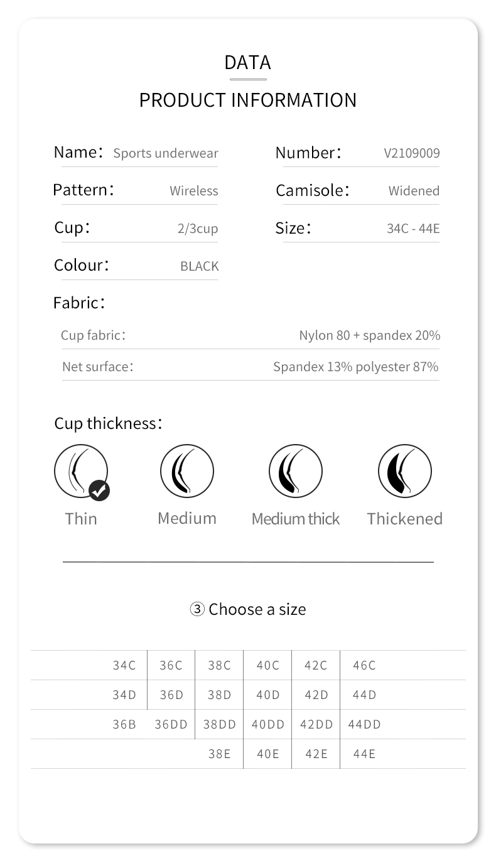Select size 46C option

(364, 666)
